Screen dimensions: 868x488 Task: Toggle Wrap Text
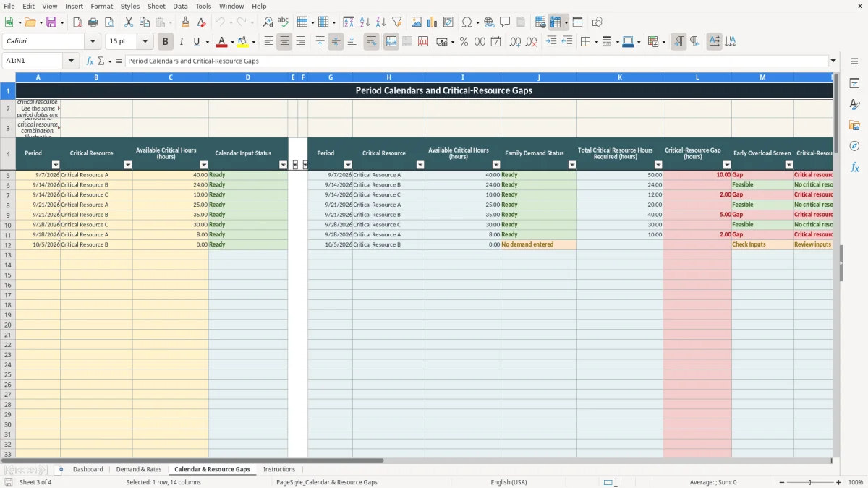click(x=371, y=42)
